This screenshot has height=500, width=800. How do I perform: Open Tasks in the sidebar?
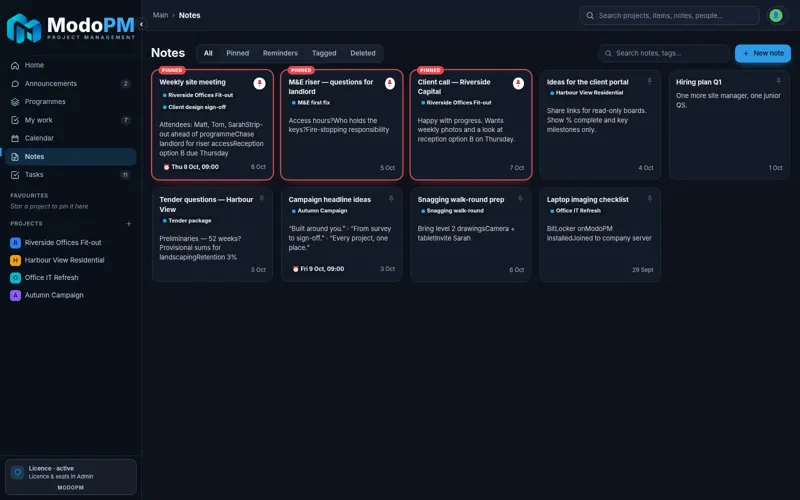pos(70,175)
